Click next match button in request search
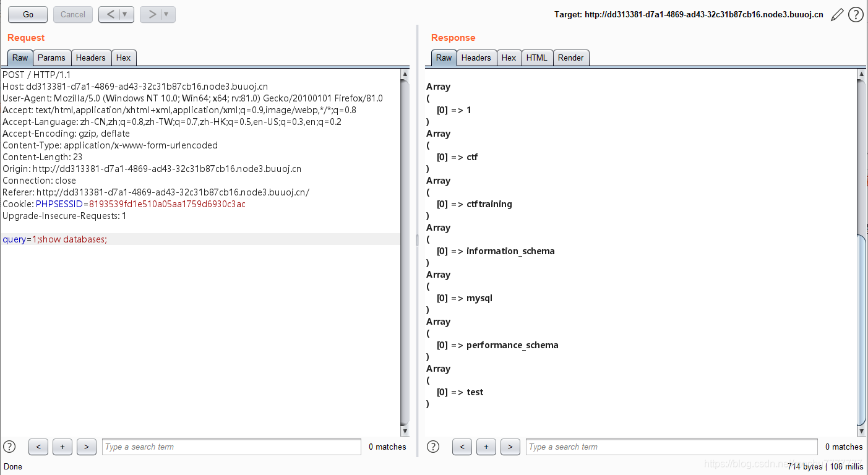868x475 pixels. (x=86, y=447)
